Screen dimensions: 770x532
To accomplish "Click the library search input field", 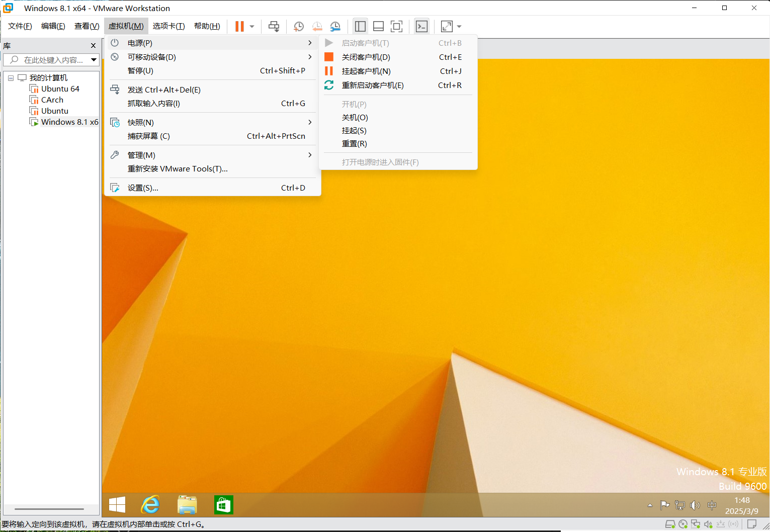I will tap(51, 60).
